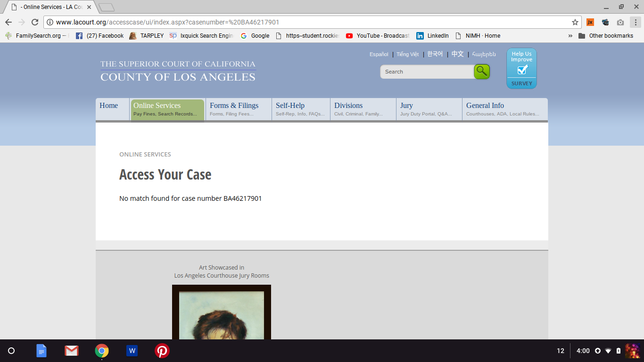
Task: Switch the site language to Armenian
Action: click(484, 54)
